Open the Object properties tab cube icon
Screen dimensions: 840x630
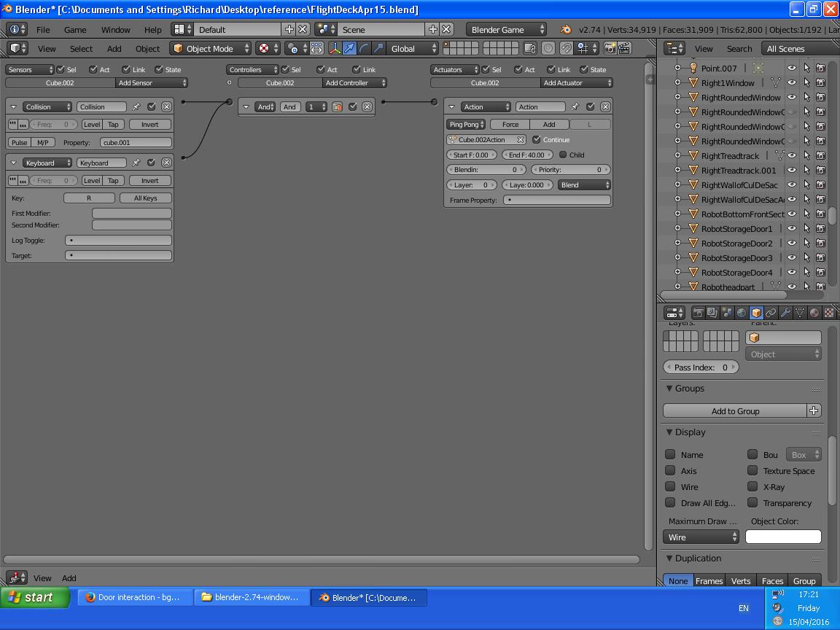tap(756, 313)
